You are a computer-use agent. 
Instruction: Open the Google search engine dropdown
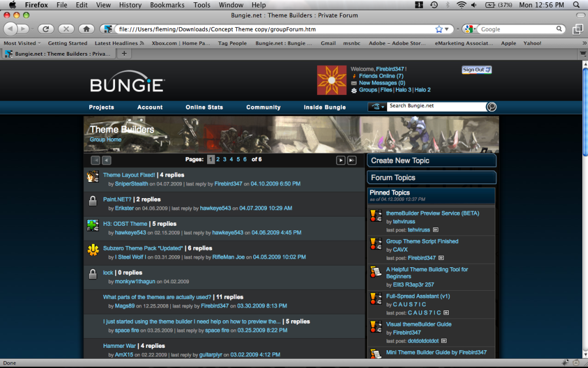[470, 29]
